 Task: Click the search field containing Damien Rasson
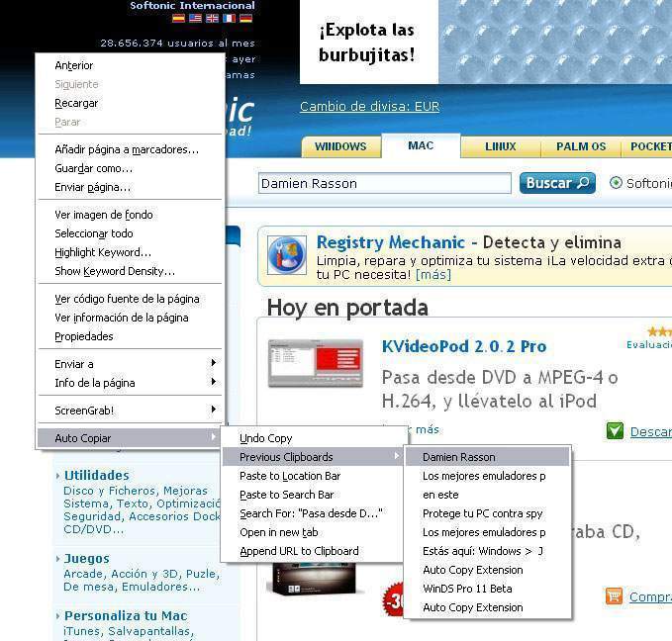tap(384, 183)
